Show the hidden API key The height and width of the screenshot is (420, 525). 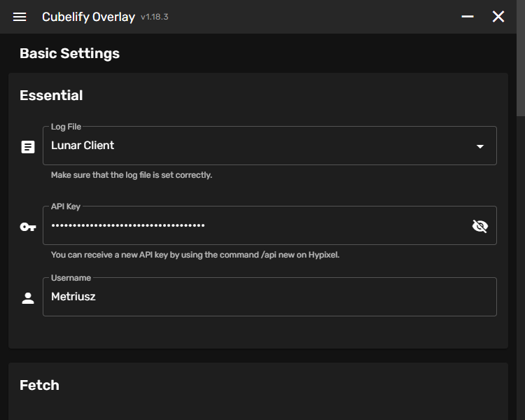(480, 226)
